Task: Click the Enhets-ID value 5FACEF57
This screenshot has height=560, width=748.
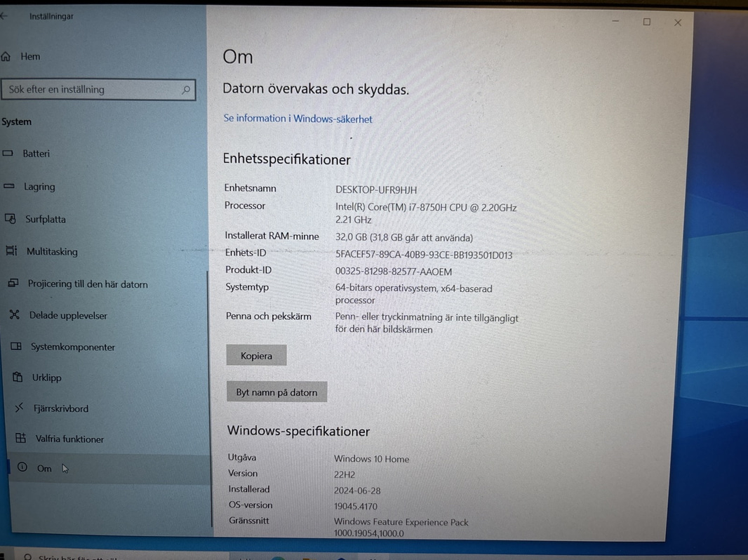Action: tap(424, 255)
